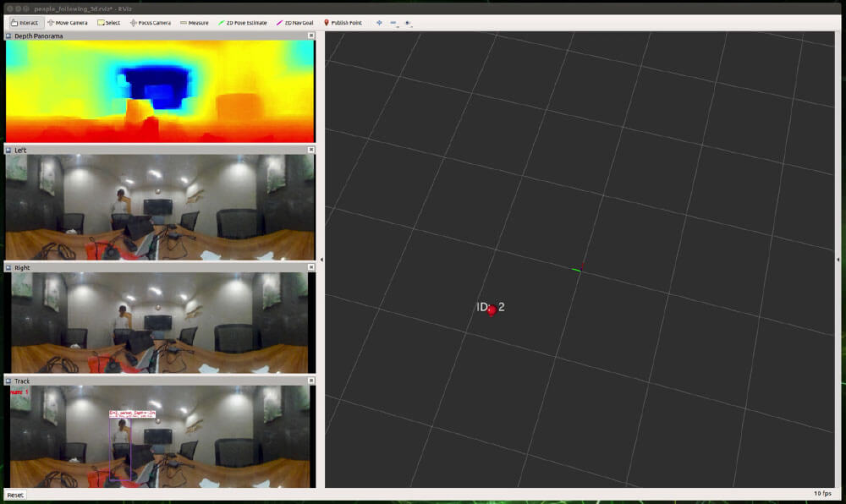Click the Right panel title bar icon

click(x=9, y=268)
